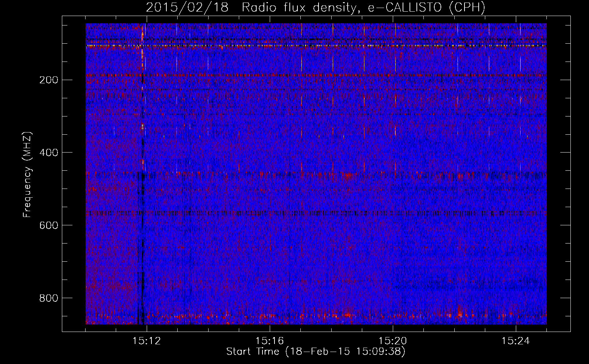The image size is (589, 364).
Task: Click the plot title '2015/02/18 Radio flux density, e-CALLISTO (CPH)'
Action: [x=316, y=8]
